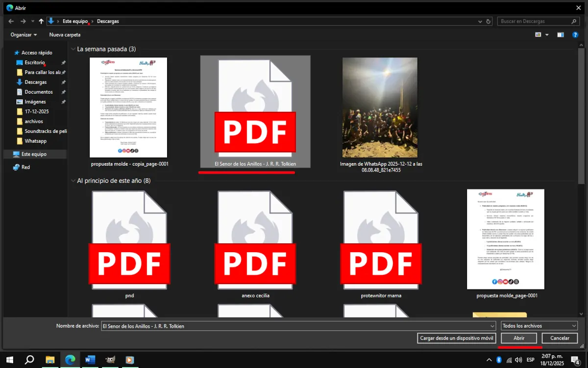Expand the address bar dropdown arrow

click(480, 21)
